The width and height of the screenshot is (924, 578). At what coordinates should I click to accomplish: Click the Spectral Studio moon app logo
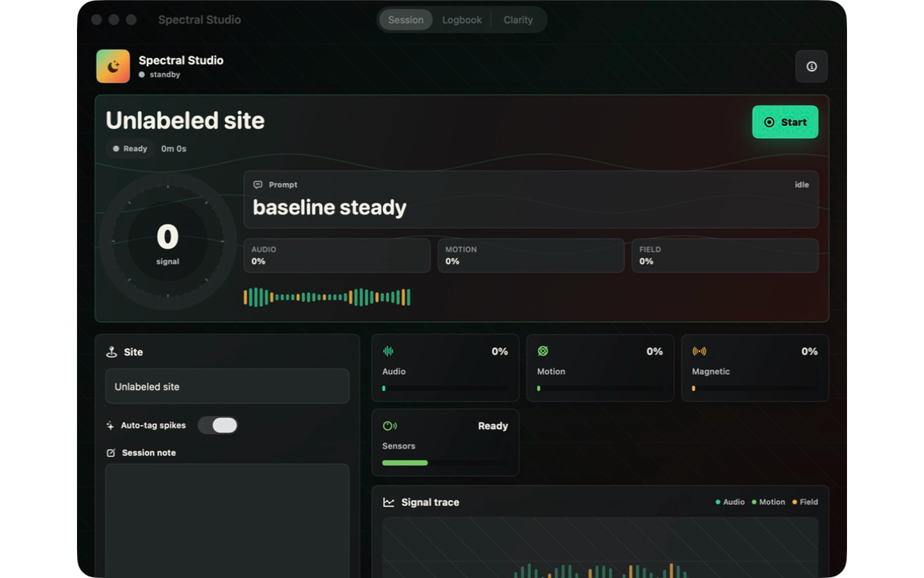pyautogui.click(x=113, y=66)
